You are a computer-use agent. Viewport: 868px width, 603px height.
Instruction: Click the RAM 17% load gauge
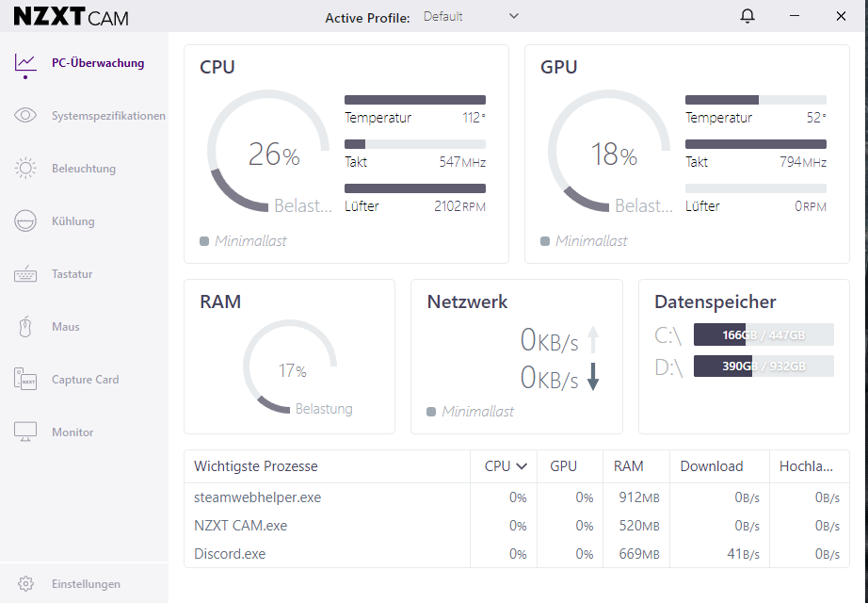[x=290, y=367]
